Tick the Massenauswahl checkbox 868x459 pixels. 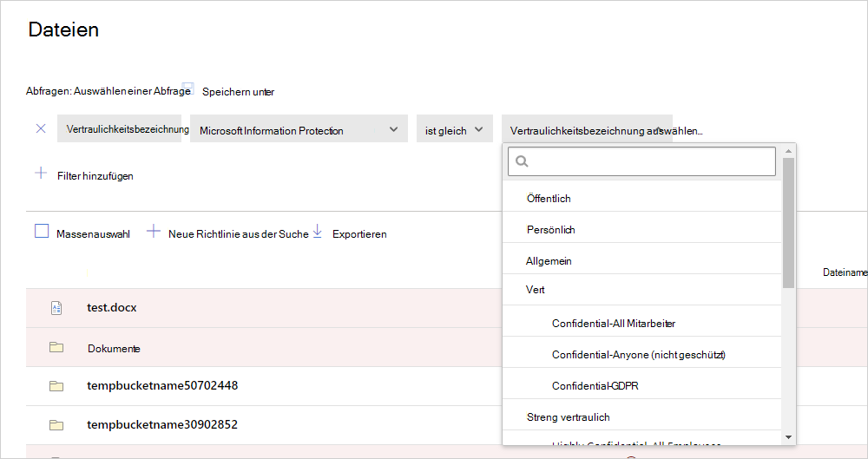pyautogui.click(x=42, y=231)
